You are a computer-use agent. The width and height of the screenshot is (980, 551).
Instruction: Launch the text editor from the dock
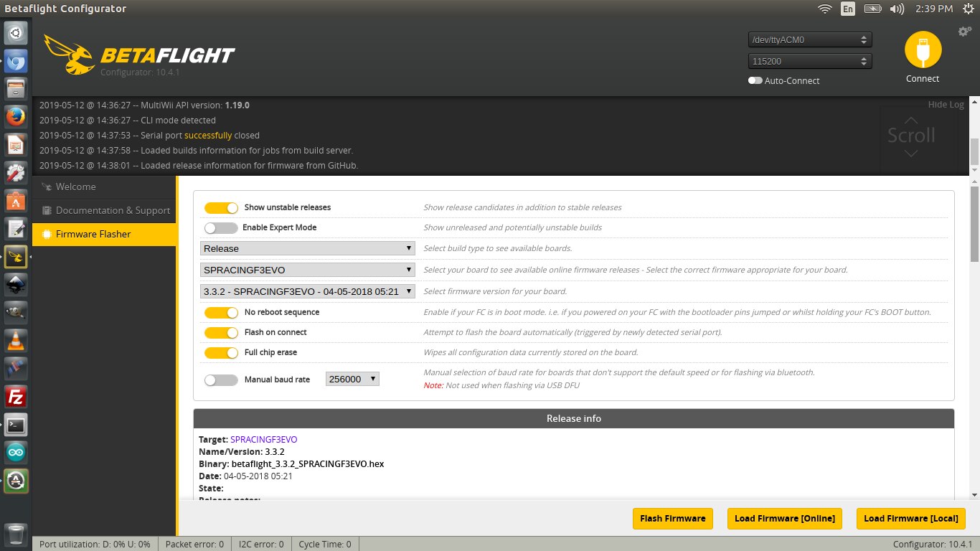click(x=17, y=228)
